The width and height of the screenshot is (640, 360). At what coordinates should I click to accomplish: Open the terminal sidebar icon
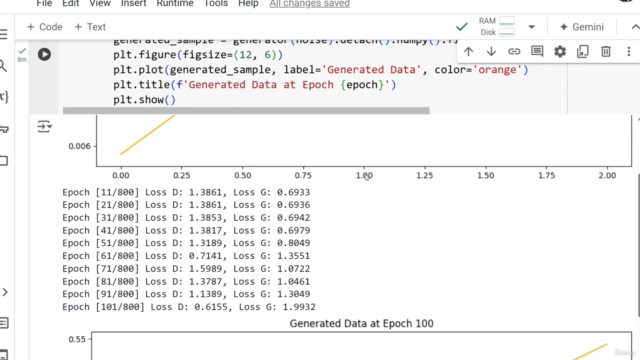3,354
